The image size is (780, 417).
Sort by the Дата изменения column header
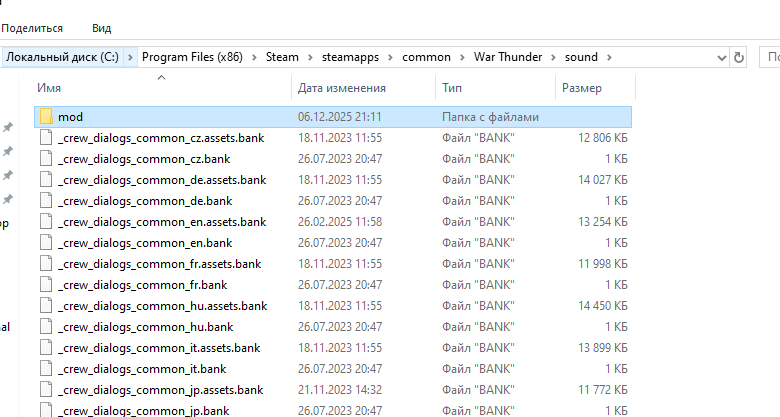pos(341,89)
